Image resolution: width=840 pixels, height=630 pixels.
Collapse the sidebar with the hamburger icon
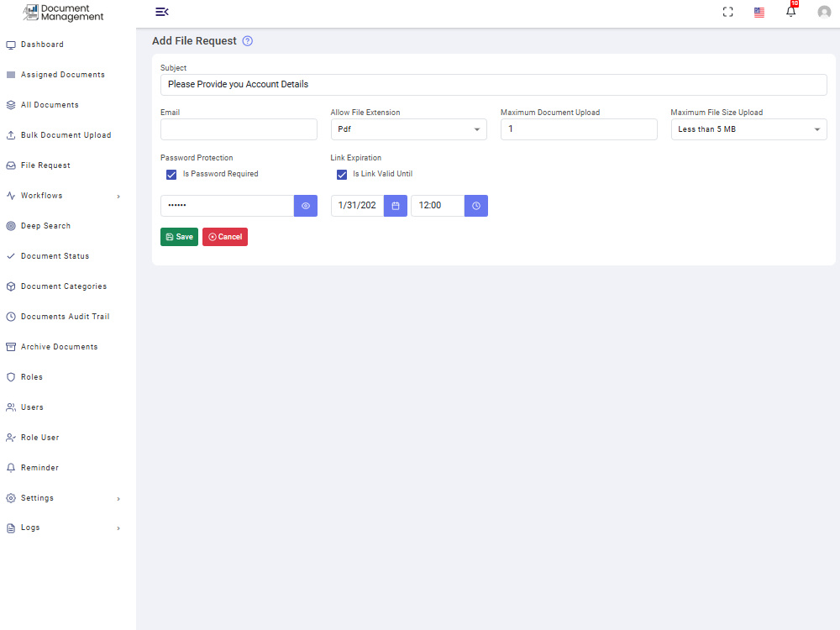(162, 12)
